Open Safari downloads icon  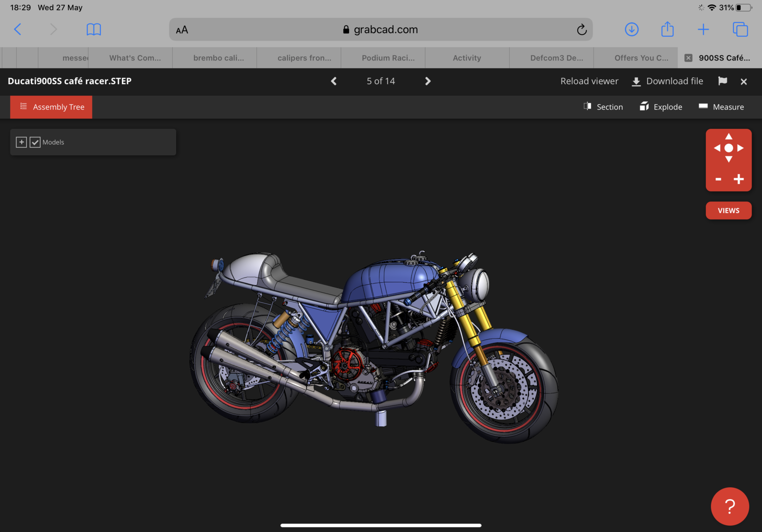(632, 30)
